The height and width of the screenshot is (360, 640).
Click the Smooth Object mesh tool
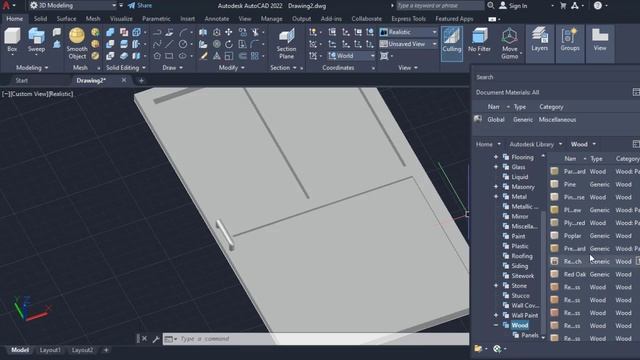(77, 44)
